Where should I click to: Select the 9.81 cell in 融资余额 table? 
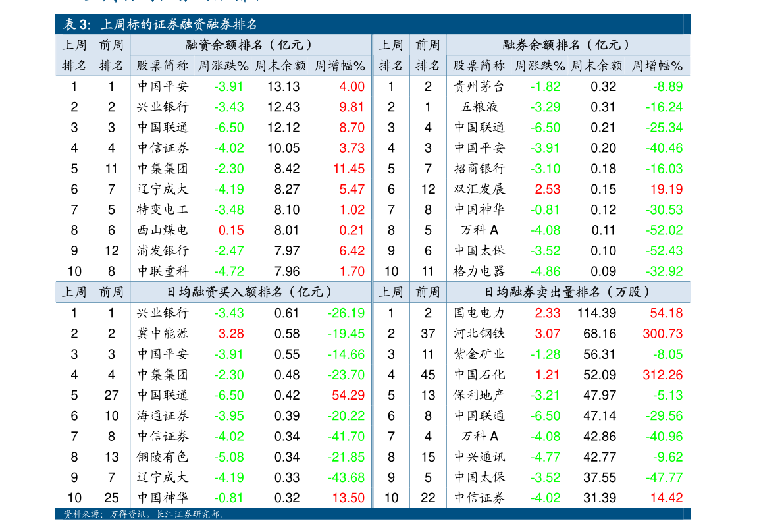[352, 107]
